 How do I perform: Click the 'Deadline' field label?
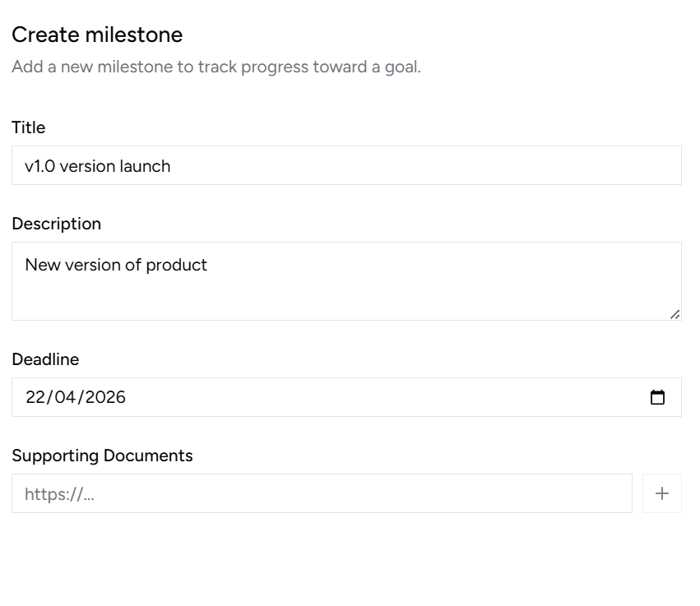click(45, 359)
